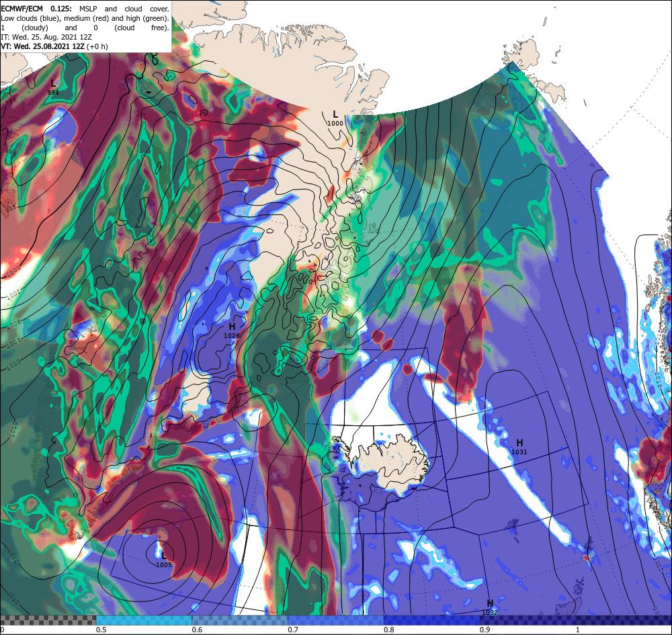Click the 0.5 value on the color scale
This screenshot has height=635, width=672.
(x=101, y=630)
